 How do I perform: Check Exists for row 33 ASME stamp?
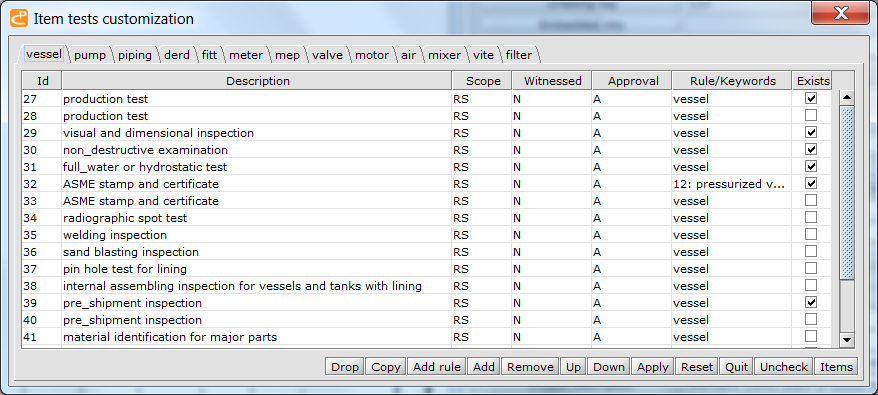[x=810, y=200]
